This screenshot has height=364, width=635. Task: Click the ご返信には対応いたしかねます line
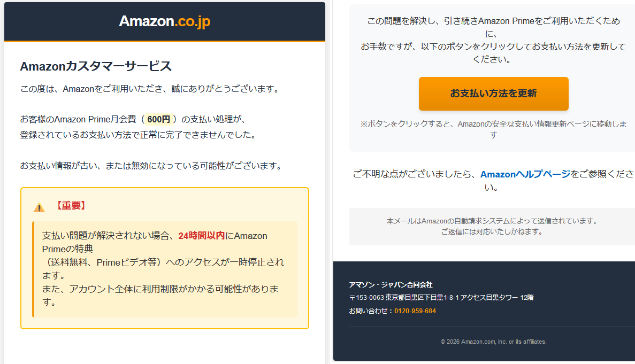pos(492,232)
